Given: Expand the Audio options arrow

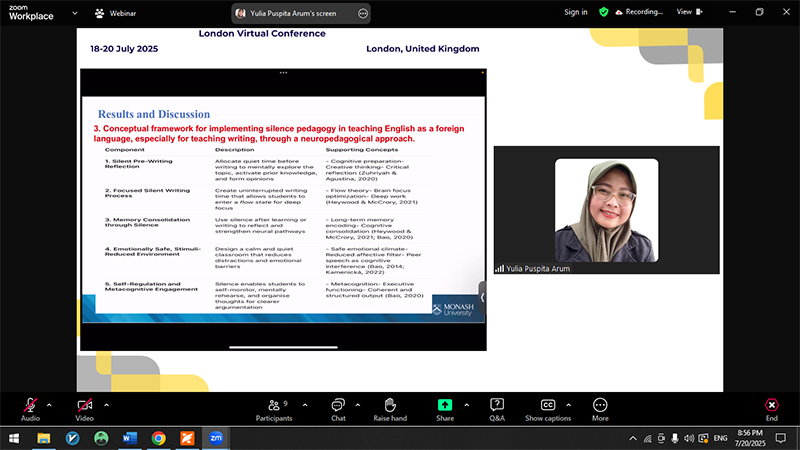Looking at the screenshot, I should [x=49, y=404].
